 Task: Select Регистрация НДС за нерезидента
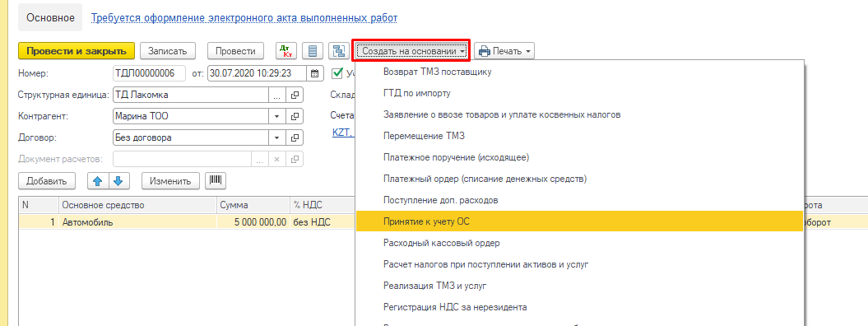coord(579,306)
